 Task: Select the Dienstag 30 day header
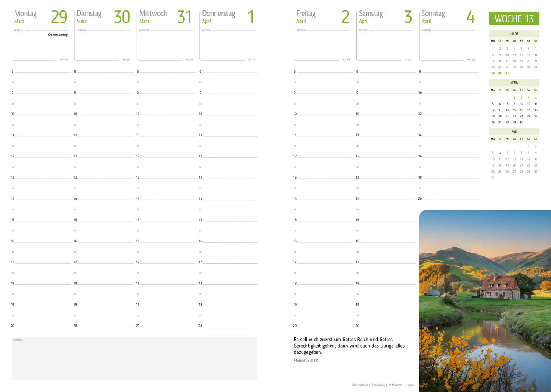coord(103,17)
